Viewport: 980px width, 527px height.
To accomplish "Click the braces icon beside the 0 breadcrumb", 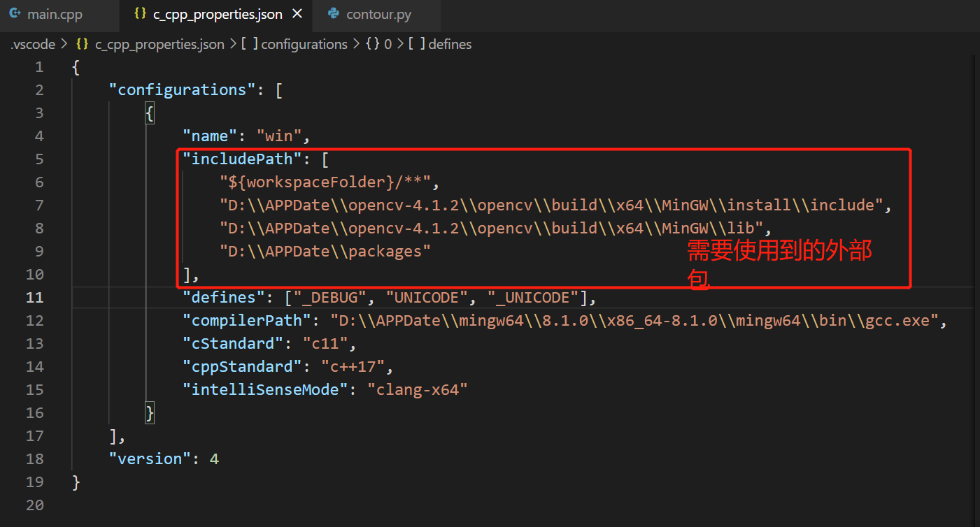I will pyautogui.click(x=371, y=44).
